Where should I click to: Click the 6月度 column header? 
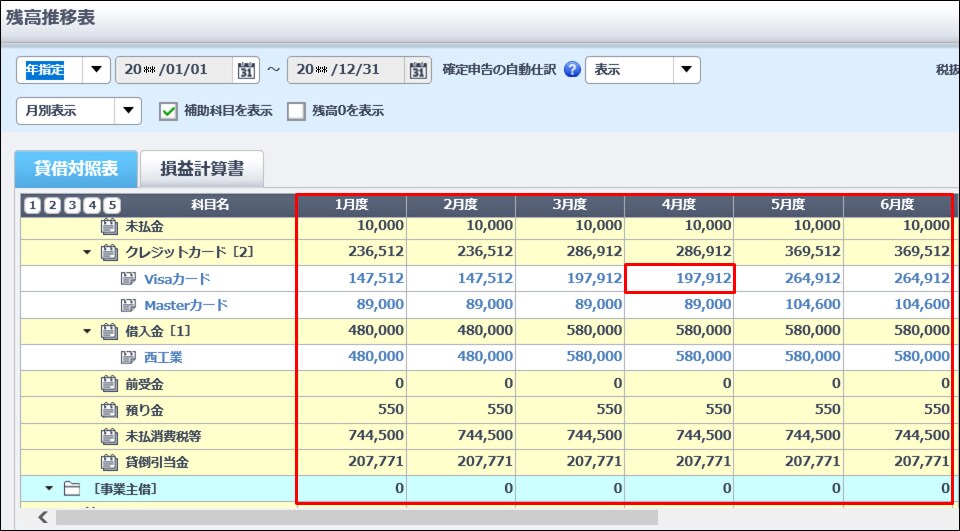[898, 205]
